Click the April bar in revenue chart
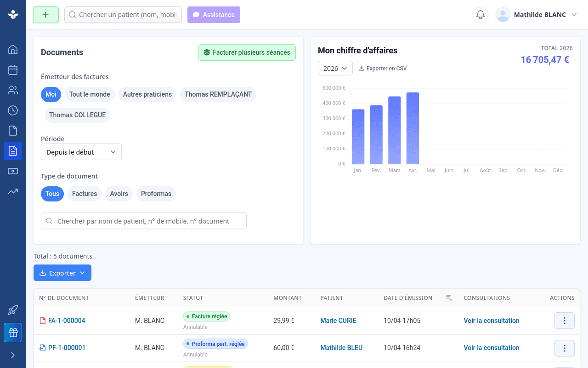Viewport: 588px width, 368px height. (x=413, y=128)
